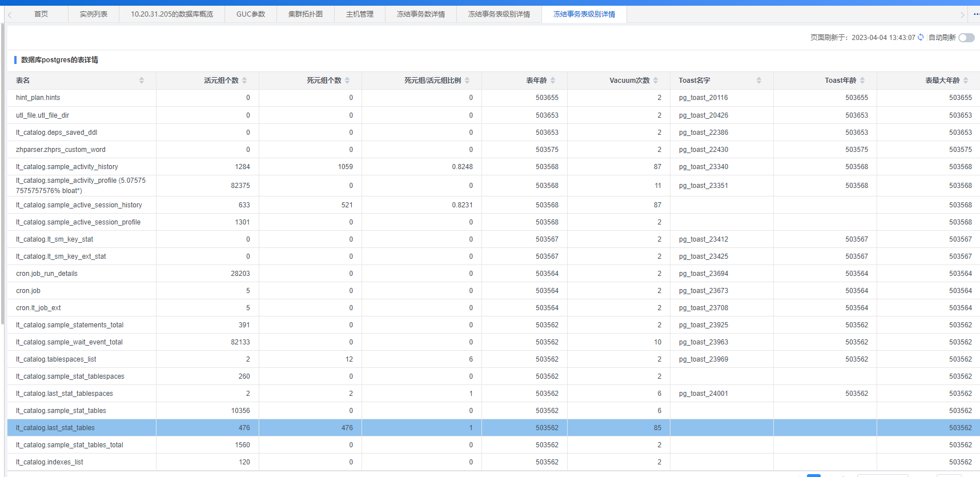Viewport: 980px width, 477px height.
Task: Click the 表名 column header
Action: [x=82, y=81]
